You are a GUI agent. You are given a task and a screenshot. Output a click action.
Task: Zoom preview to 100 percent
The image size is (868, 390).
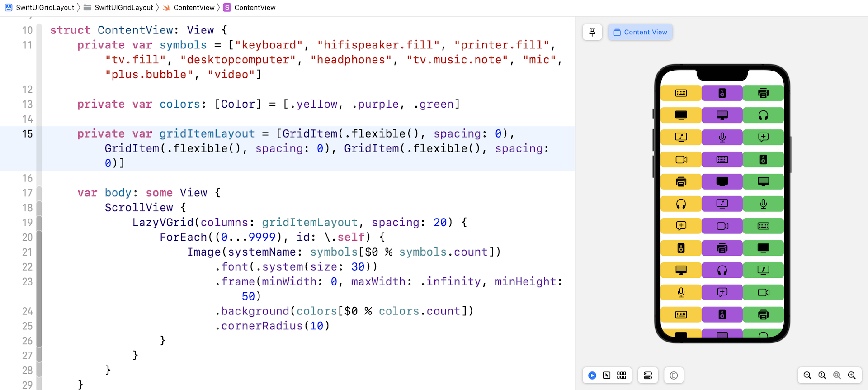[822, 376]
